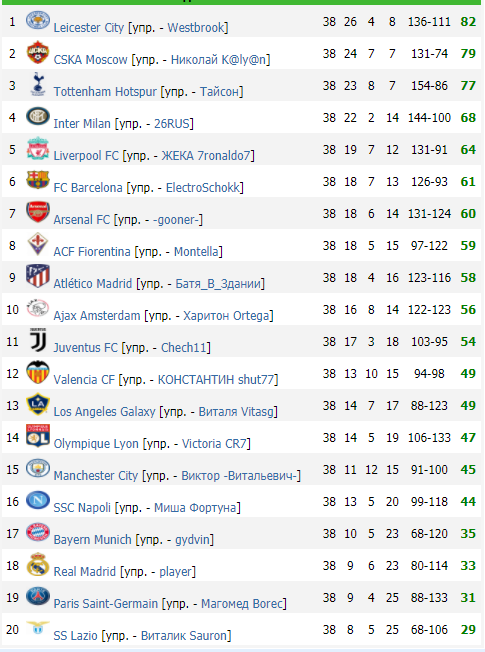Open the Bayern Munich team link
485x652 pixels.
coord(92,539)
